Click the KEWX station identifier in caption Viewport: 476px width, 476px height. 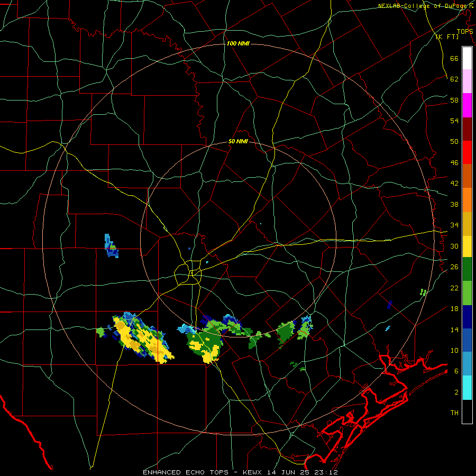253,472
